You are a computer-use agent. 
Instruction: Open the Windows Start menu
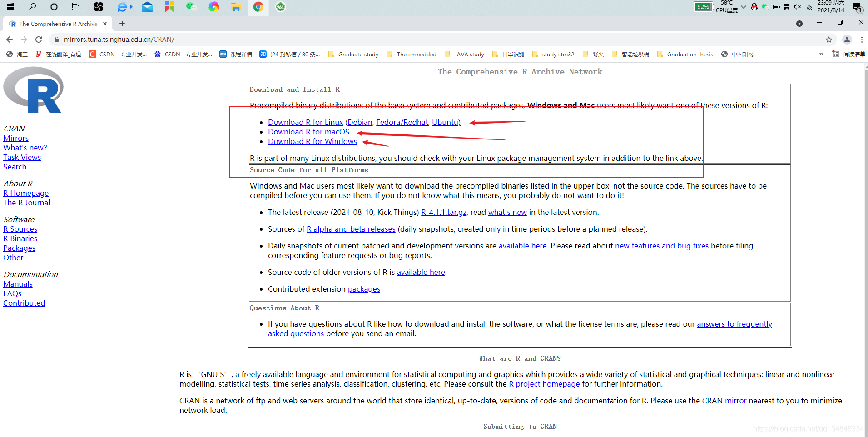[10, 7]
